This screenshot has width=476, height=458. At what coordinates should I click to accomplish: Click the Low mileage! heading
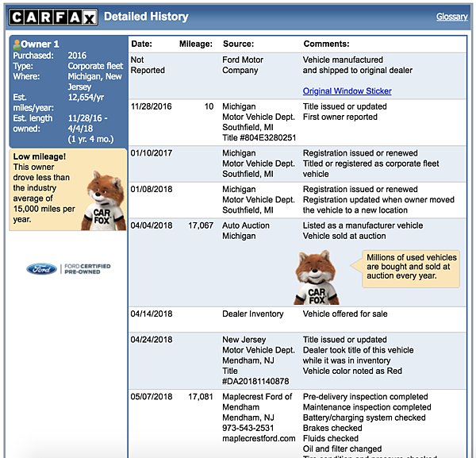[40, 156]
